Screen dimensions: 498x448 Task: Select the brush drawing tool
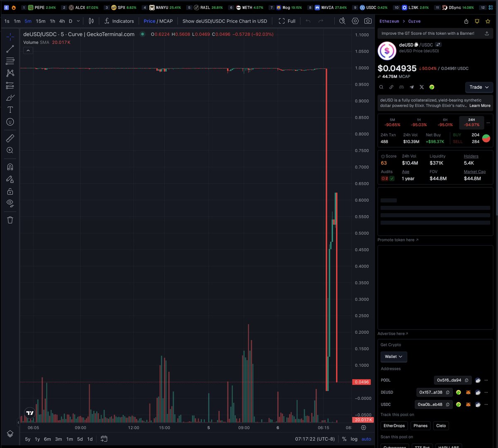pos(10,97)
